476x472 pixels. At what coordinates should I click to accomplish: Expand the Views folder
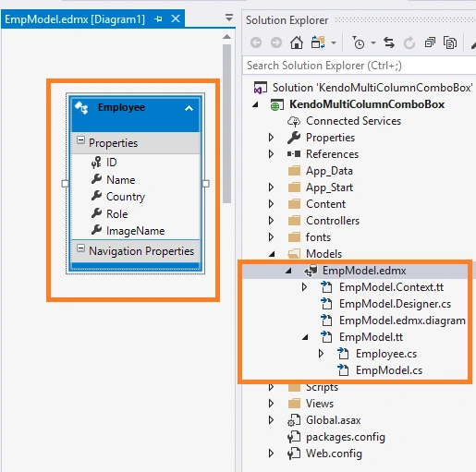pyautogui.click(x=271, y=404)
